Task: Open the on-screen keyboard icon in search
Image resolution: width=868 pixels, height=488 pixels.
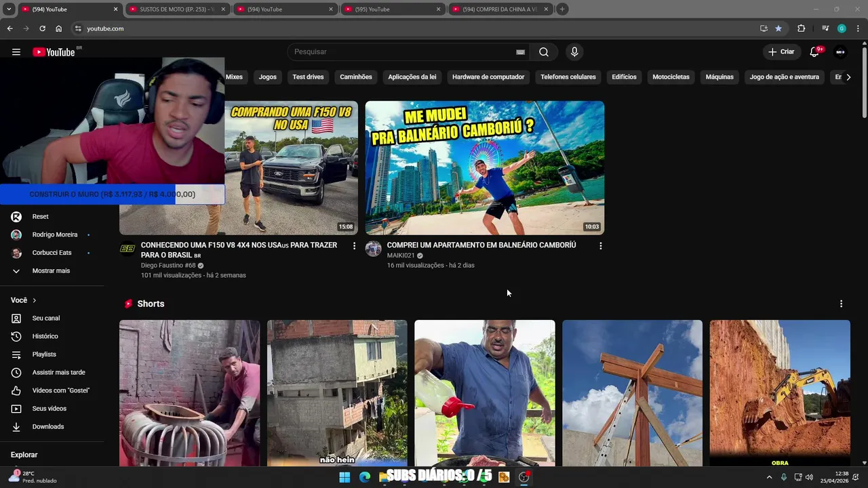Action: coord(520,52)
